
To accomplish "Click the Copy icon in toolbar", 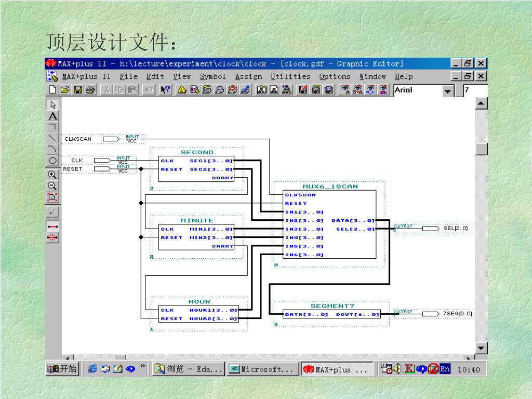I will (119, 89).
